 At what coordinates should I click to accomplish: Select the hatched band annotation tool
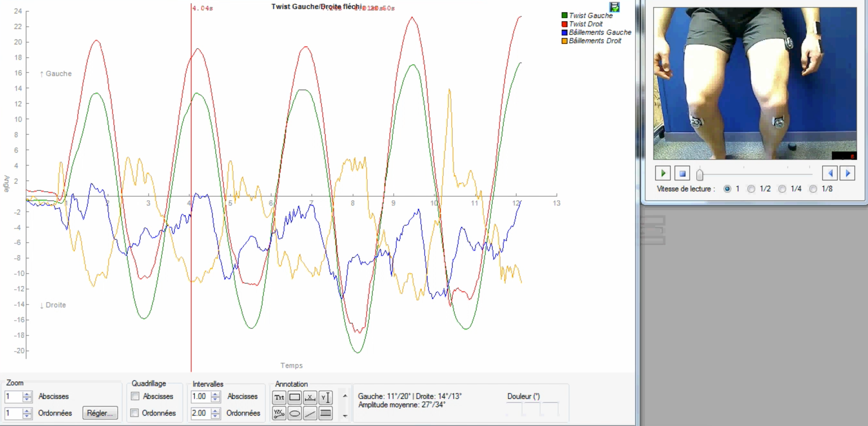pos(326,413)
